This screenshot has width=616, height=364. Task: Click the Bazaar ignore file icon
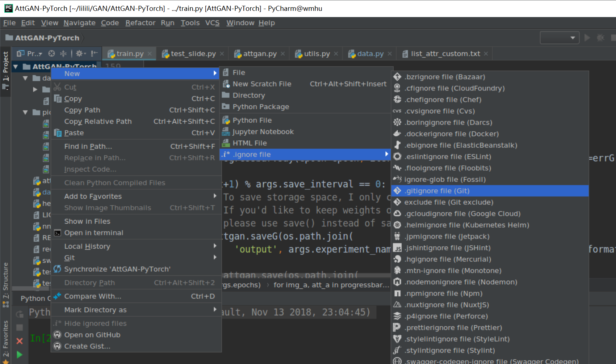pos(397,77)
